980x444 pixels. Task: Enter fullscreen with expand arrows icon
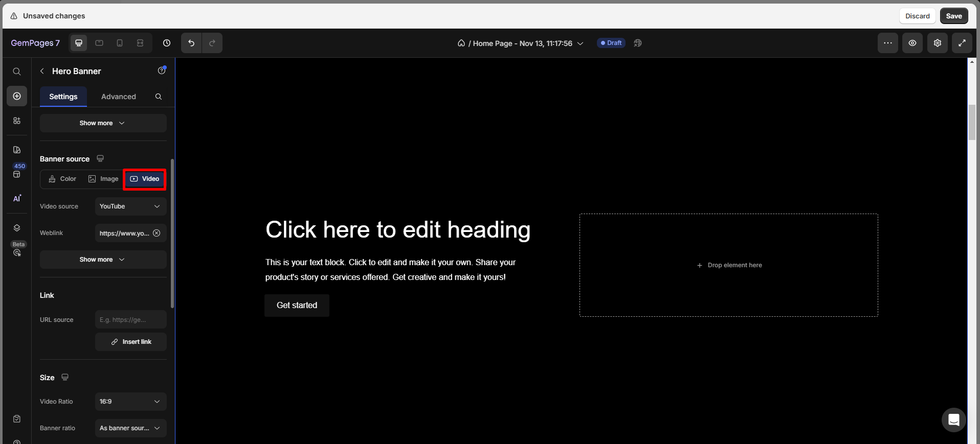pos(962,43)
